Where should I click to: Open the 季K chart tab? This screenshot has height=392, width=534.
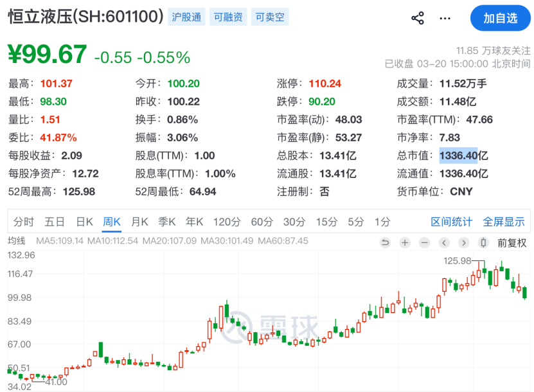coord(167,222)
